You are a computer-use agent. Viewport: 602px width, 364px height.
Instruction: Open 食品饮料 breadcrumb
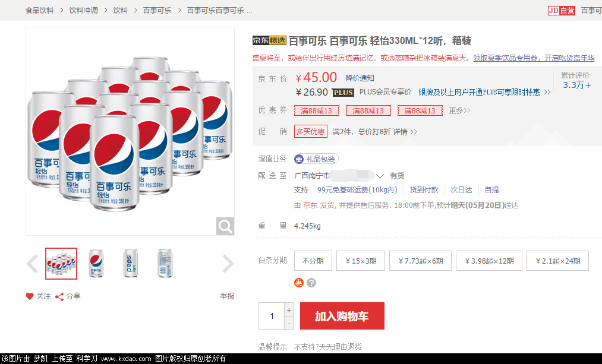pos(40,11)
